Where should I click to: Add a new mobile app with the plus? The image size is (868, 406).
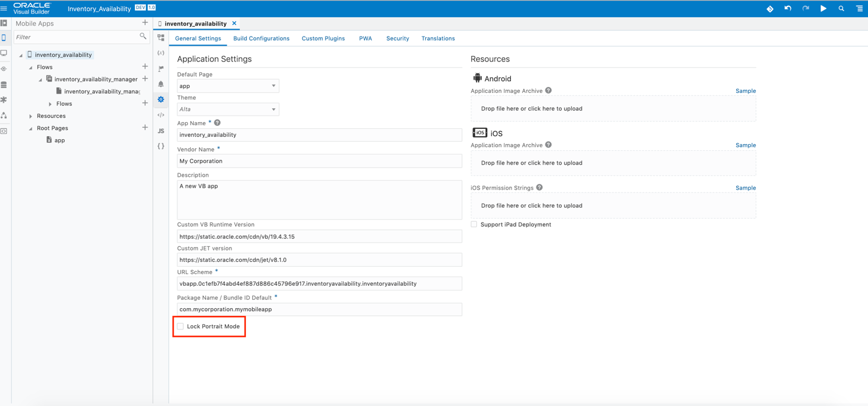click(x=145, y=23)
